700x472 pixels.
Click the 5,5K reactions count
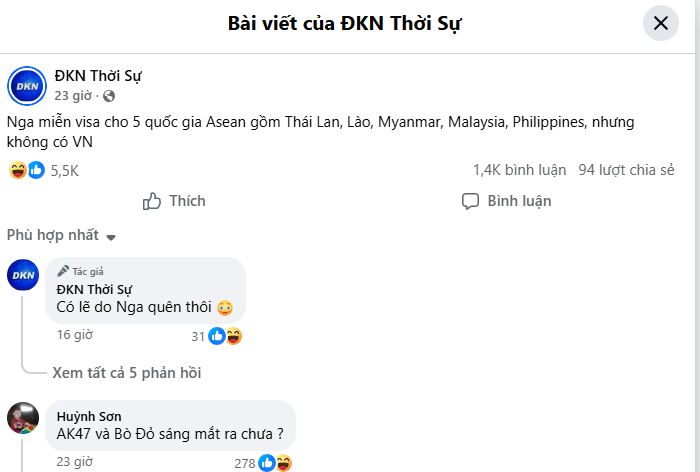pos(65,171)
